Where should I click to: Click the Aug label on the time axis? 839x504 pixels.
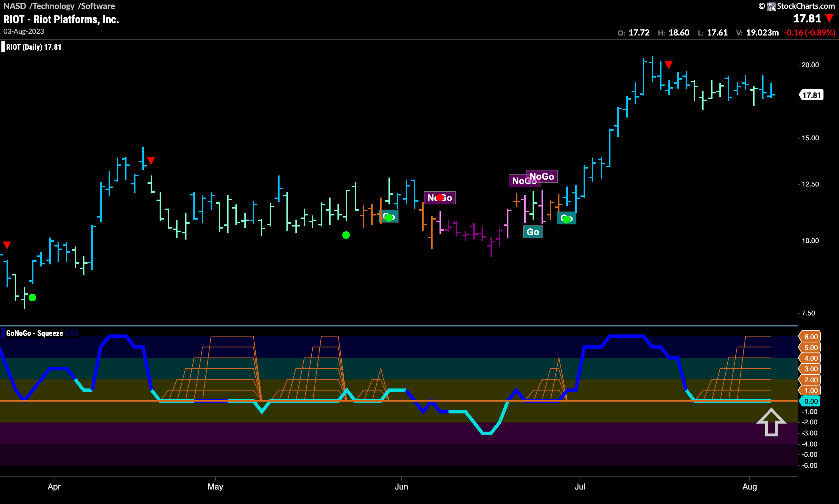[750, 487]
